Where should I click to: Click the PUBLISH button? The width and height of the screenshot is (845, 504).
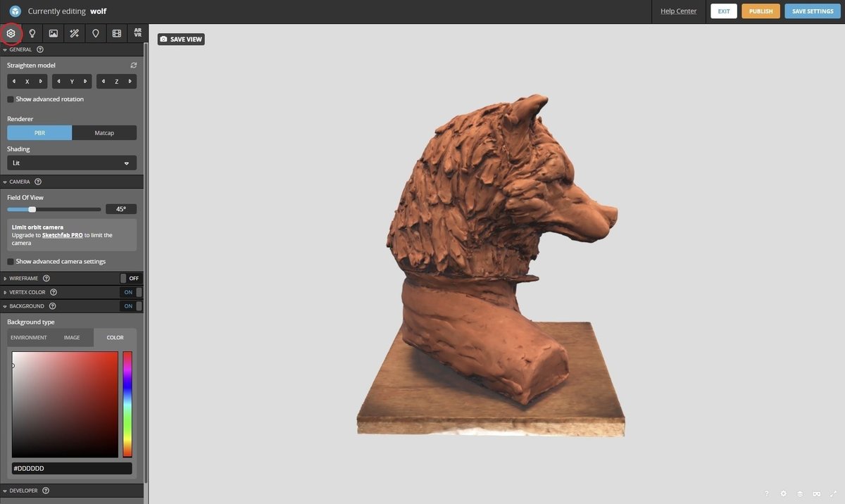[x=760, y=11]
